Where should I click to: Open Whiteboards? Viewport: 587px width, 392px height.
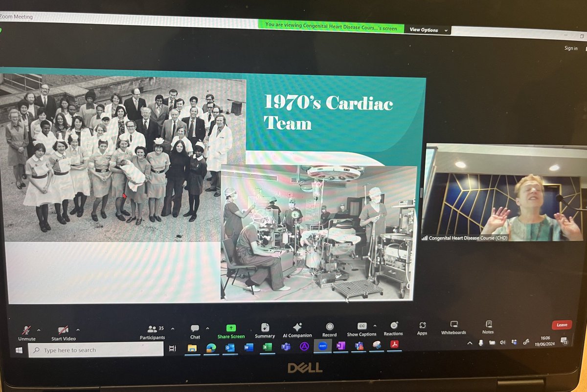pyautogui.click(x=453, y=328)
